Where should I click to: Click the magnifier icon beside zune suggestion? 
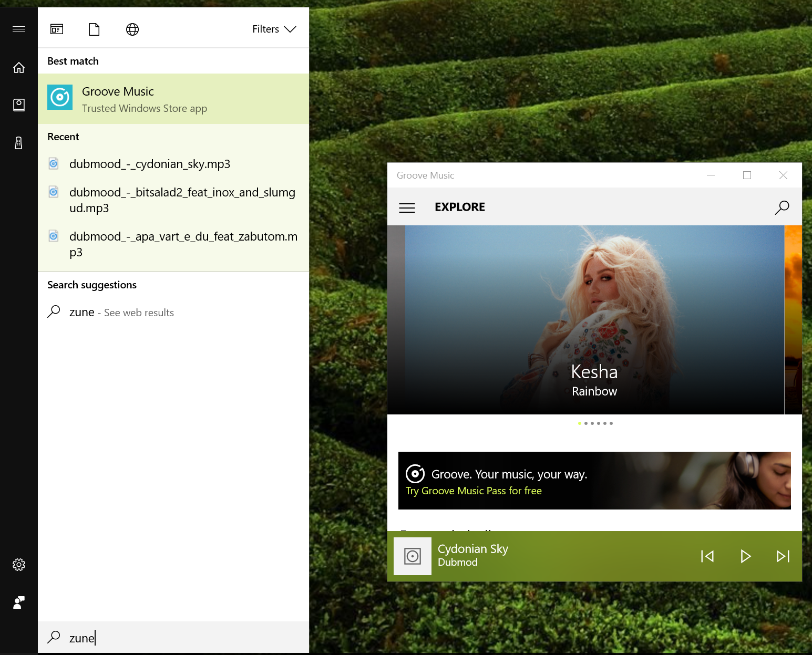[x=54, y=312]
